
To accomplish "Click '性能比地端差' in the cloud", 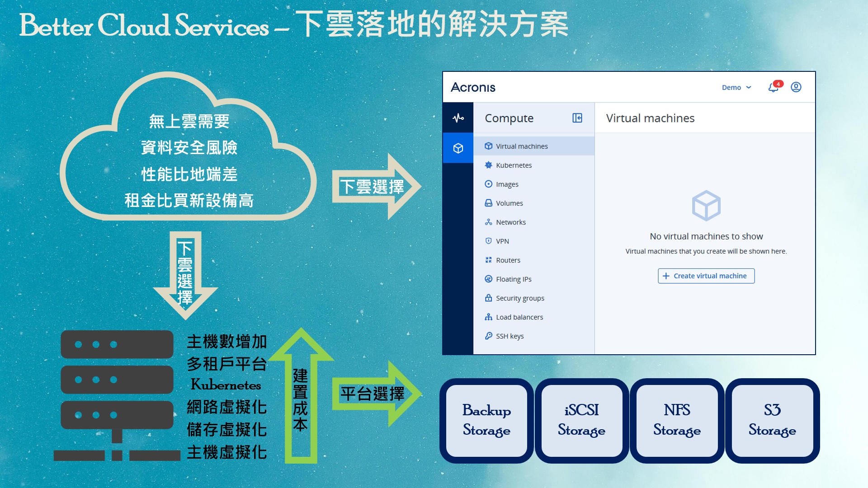I will coord(189,174).
